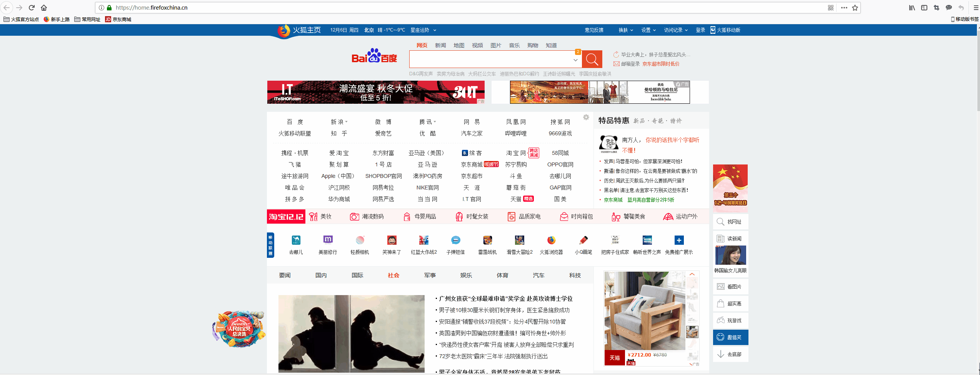The height and width of the screenshot is (375, 980).
Task: Visit 知乎 site link
Action: pos(339,133)
